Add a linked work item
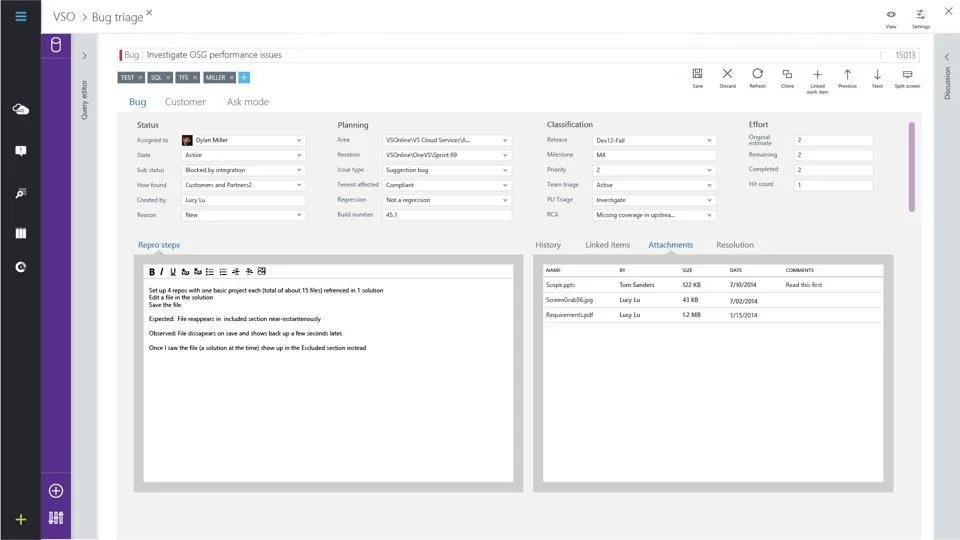Viewport: 960px width, 540px height. 817,80
